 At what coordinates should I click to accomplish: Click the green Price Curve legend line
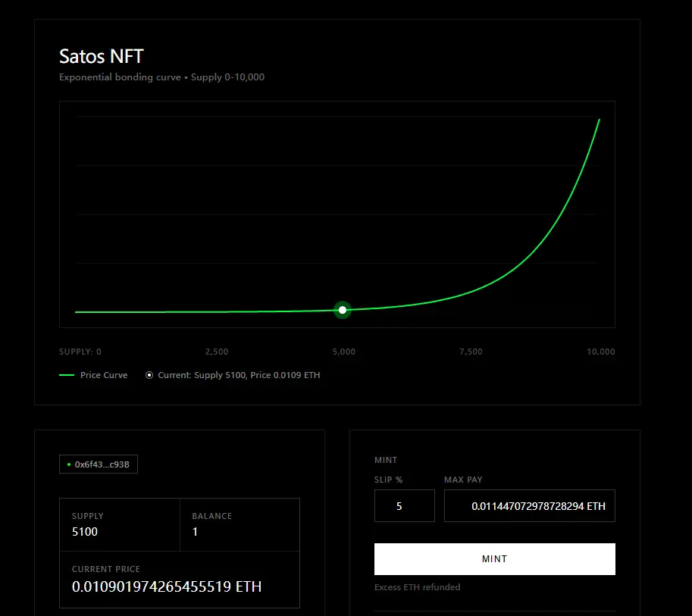[x=67, y=375]
